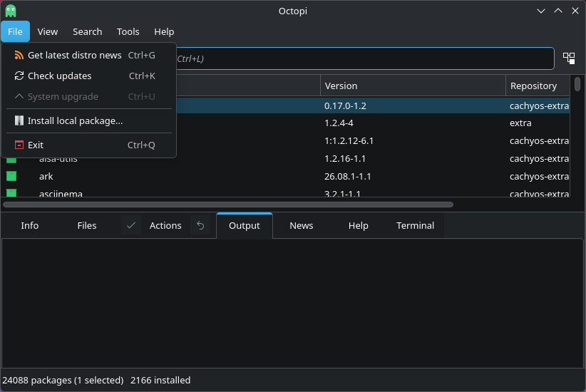This screenshot has height=392, width=586.
Task: Switch to the Files tab
Action: [87, 225]
